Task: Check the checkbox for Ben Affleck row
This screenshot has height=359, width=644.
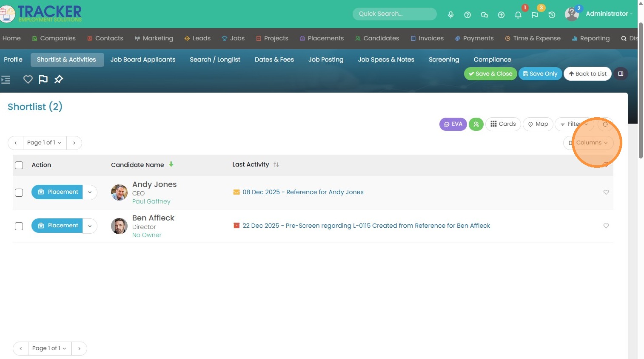Action: pos(19,226)
